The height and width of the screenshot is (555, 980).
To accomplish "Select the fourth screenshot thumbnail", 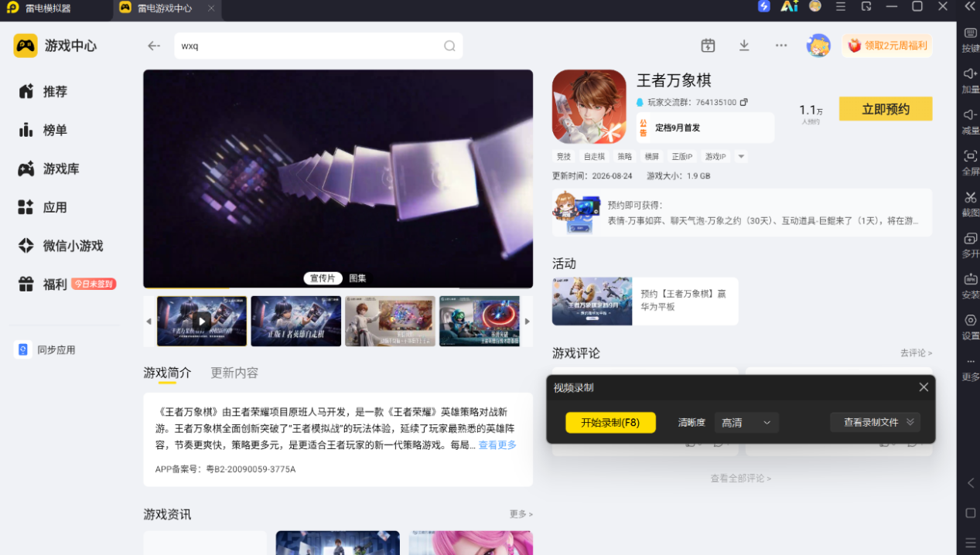I will coord(480,321).
